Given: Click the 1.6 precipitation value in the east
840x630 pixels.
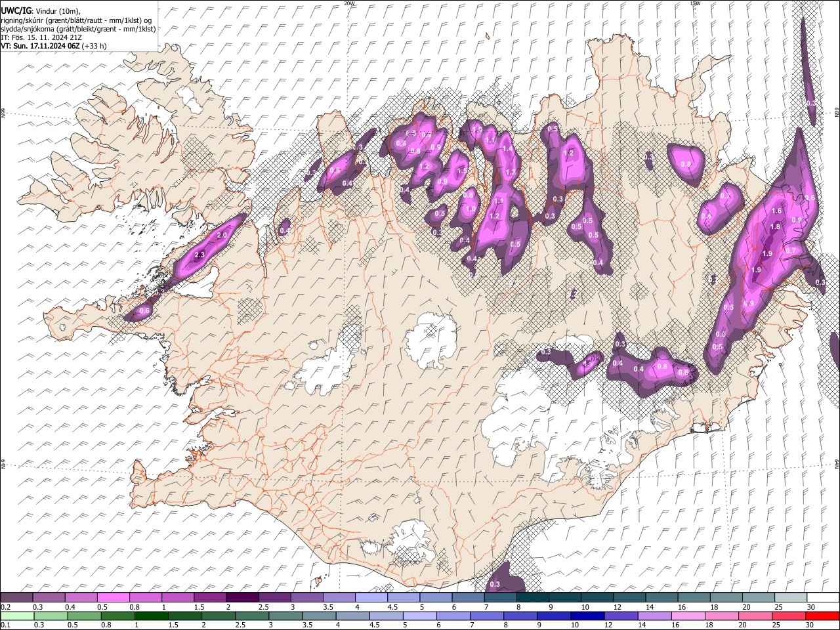Looking at the screenshot, I should point(777,211).
